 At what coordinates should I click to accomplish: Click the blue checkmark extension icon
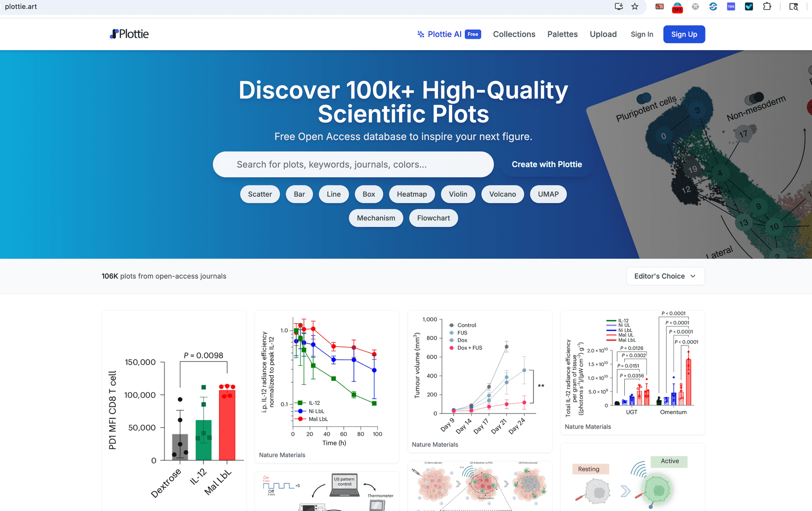pos(749,7)
